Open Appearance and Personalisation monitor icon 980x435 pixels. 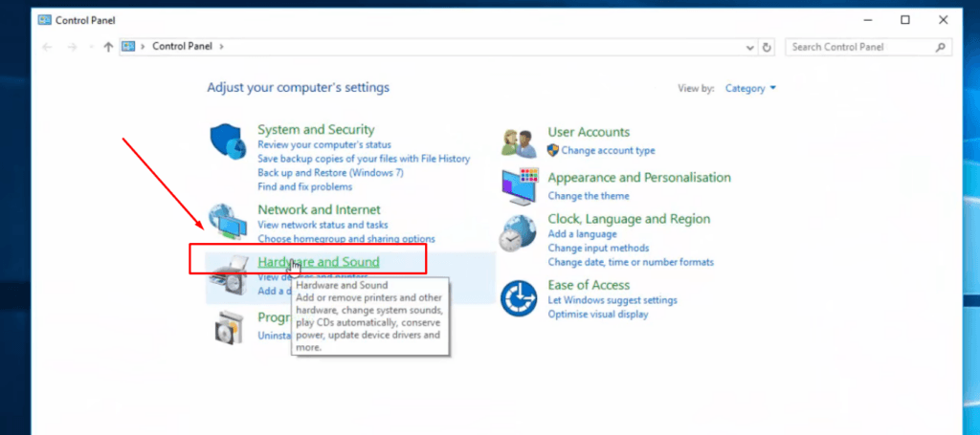[520, 186]
